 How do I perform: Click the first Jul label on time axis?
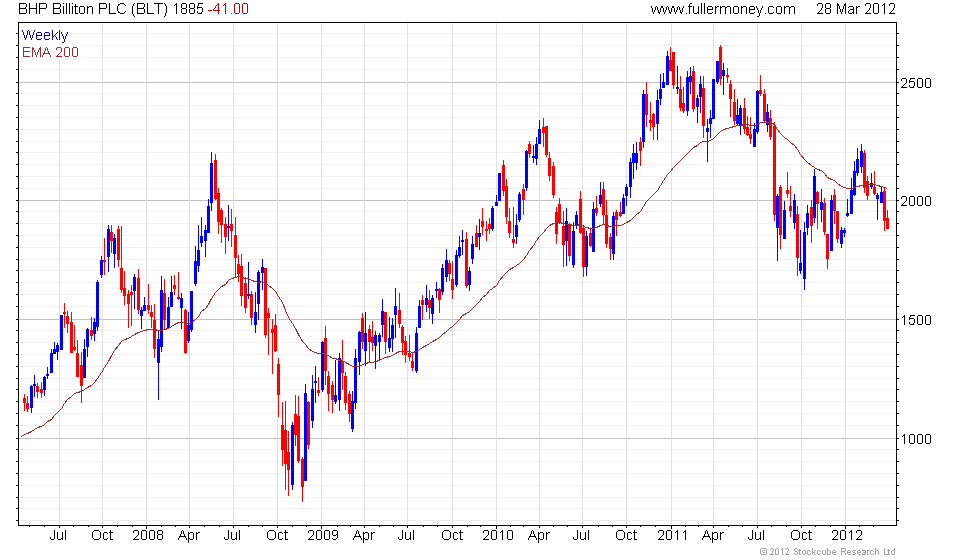coord(58,536)
